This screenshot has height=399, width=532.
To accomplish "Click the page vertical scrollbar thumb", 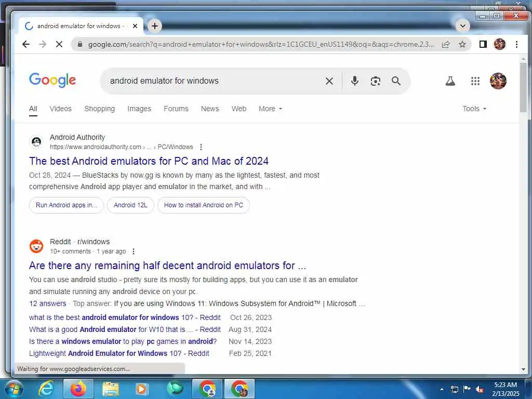I will (x=523, y=87).
